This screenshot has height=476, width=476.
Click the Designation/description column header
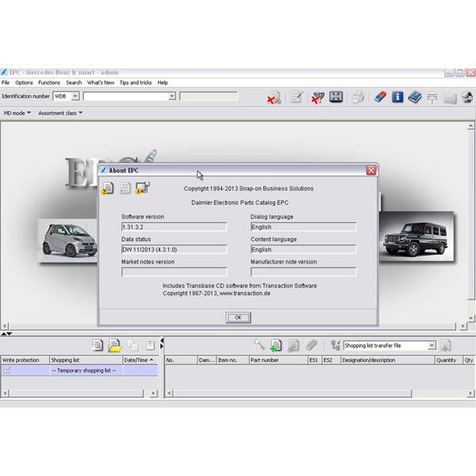click(388, 360)
